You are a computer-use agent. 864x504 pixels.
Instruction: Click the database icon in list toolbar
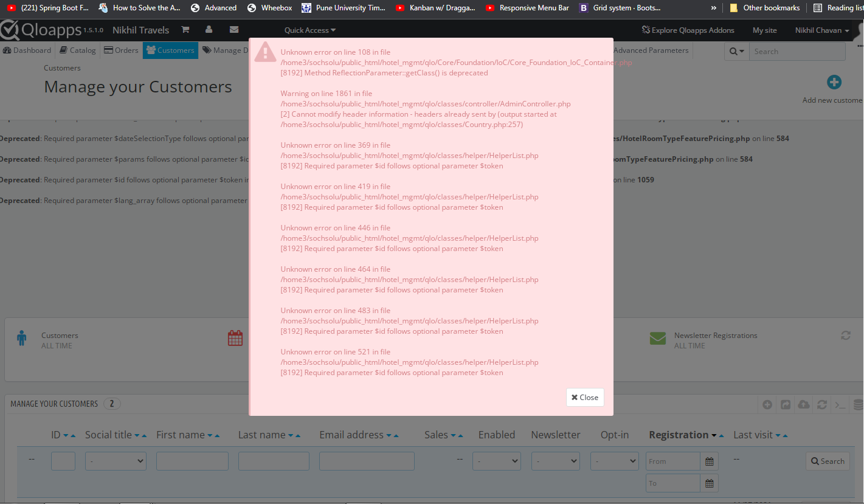[x=858, y=404]
